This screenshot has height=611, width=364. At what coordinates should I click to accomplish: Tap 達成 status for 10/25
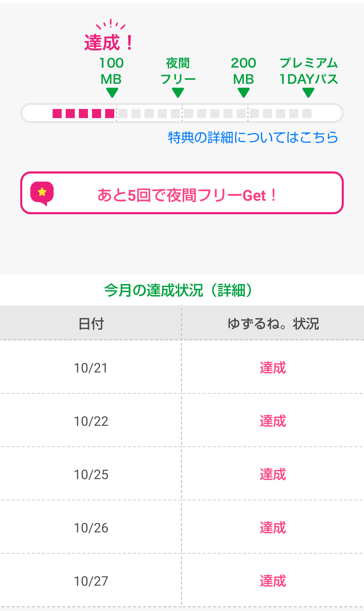pos(273,474)
